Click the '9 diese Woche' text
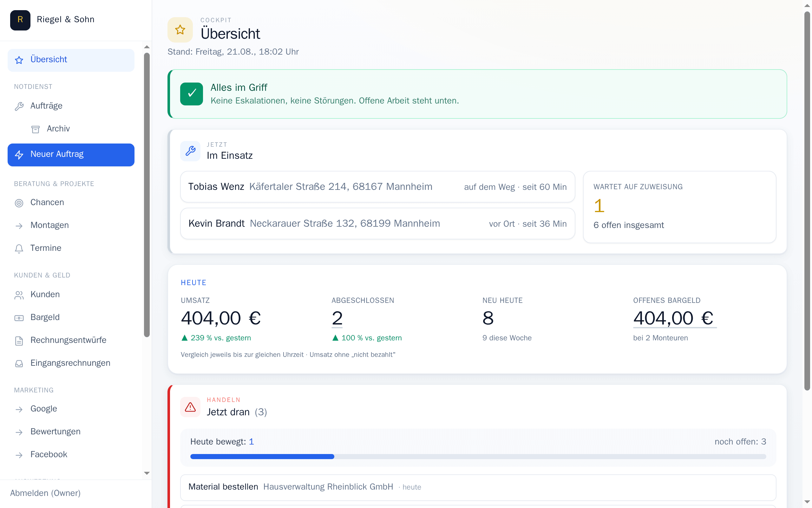Image resolution: width=812 pixels, height=508 pixels. [x=507, y=338]
